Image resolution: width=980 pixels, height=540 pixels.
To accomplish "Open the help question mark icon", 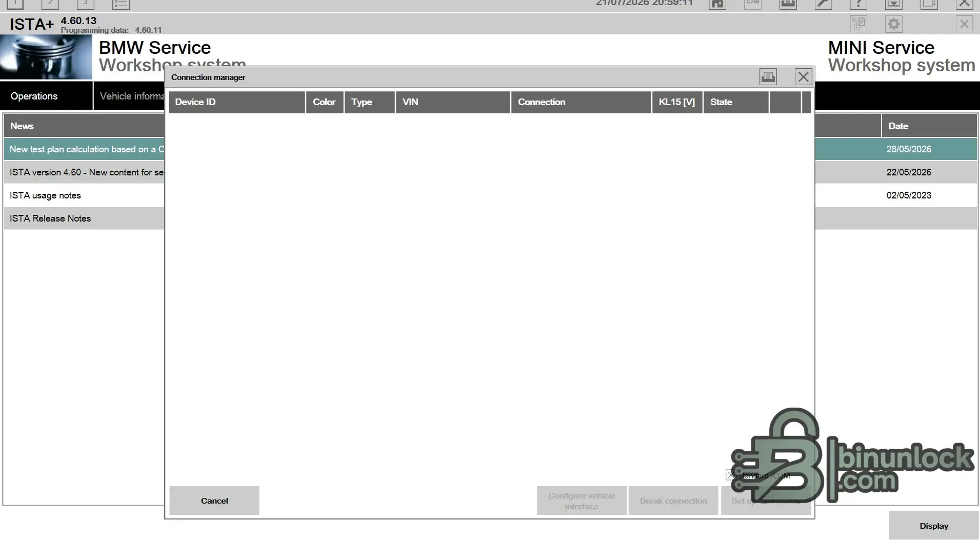I will coord(858,4).
